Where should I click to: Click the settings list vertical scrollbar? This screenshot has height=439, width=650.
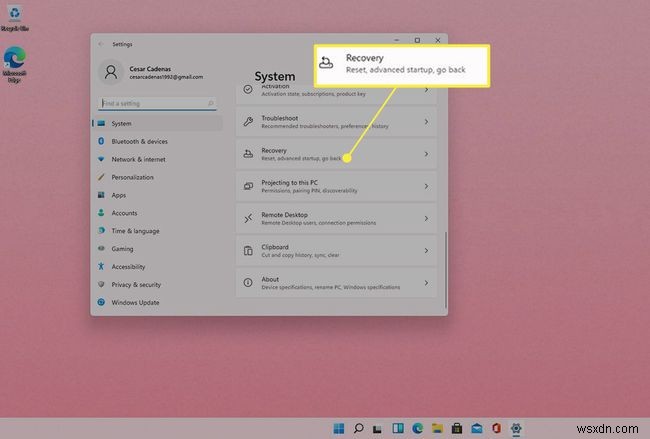click(x=446, y=269)
